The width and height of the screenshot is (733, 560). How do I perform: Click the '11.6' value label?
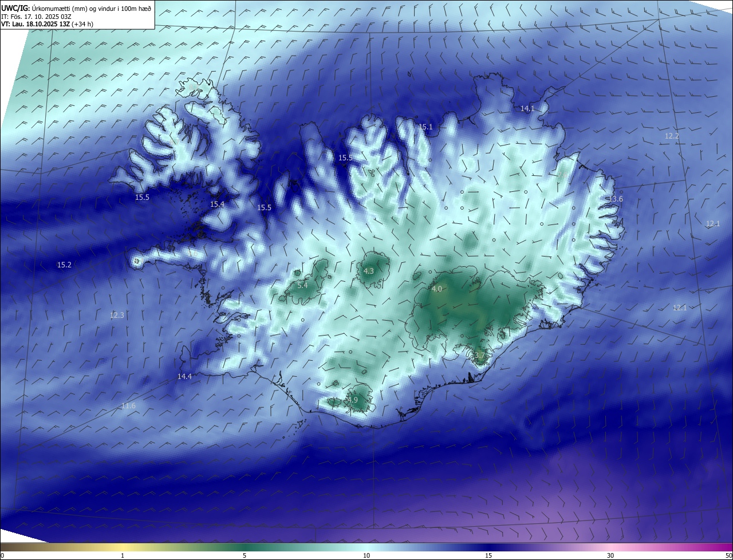coord(128,406)
